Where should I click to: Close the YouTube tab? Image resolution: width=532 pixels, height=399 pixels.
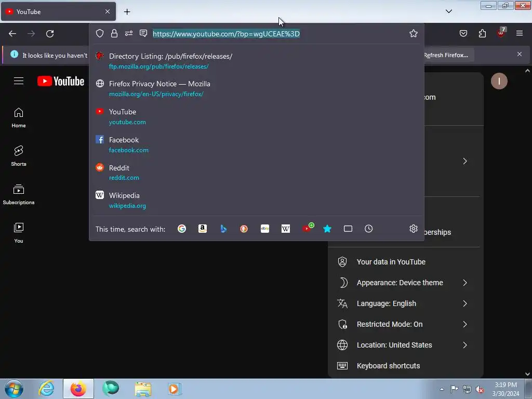click(x=108, y=11)
